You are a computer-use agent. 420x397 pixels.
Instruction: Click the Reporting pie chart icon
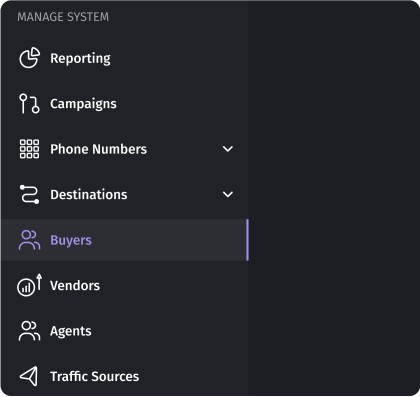click(30, 58)
